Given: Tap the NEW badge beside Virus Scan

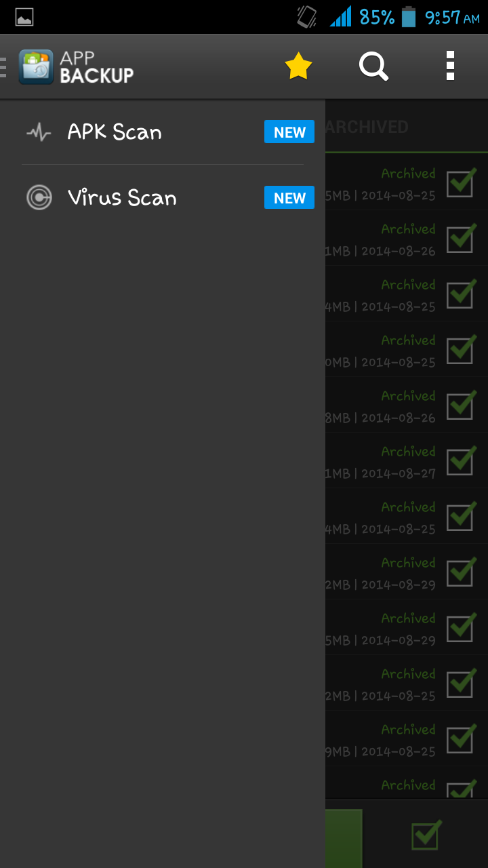Looking at the screenshot, I should [x=289, y=198].
